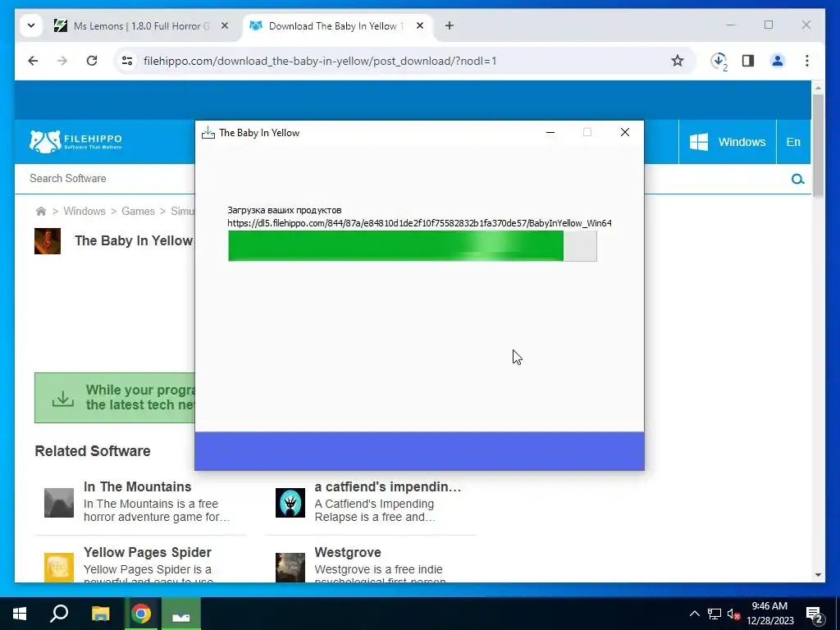Click the FileHippo logo

tap(75, 141)
